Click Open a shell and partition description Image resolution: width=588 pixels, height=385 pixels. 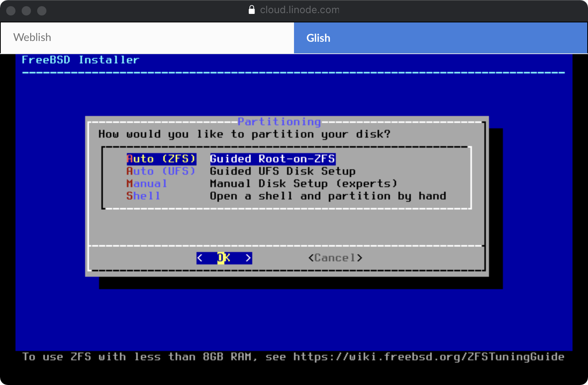pyautogui.click(x=328, y=196)
